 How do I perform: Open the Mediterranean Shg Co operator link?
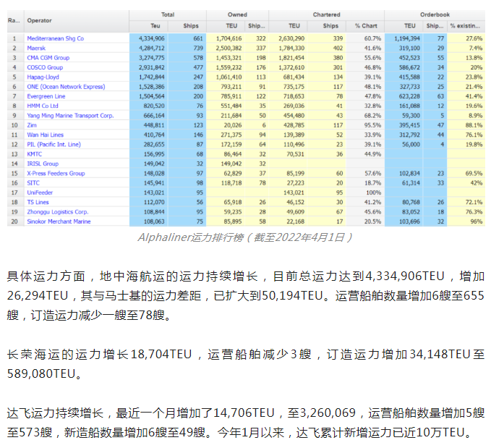tap(56, 38)
